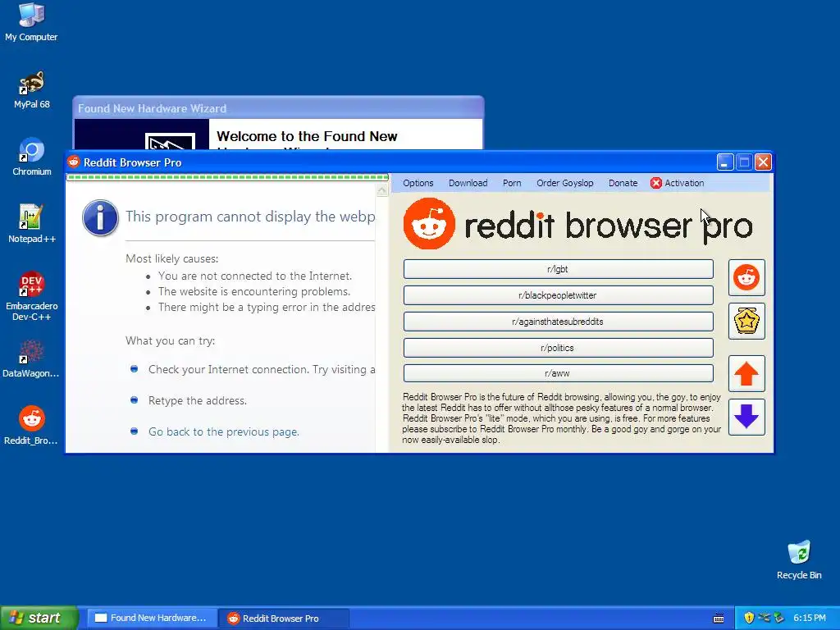The width and height of the screenshot is (840, 630).
Task: Open the Donate menu
Action: [x=623, y=183]
